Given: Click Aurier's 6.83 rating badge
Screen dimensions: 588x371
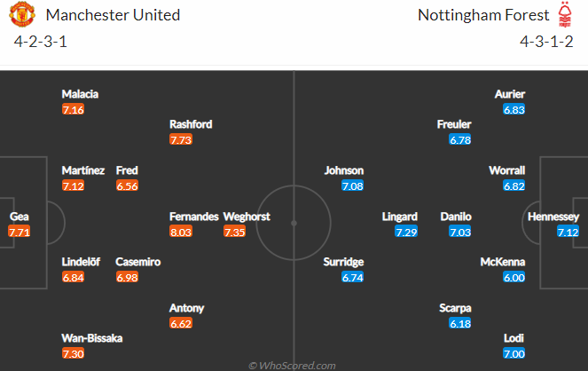Looking at the screenshot, I should [x=514, y=109].
